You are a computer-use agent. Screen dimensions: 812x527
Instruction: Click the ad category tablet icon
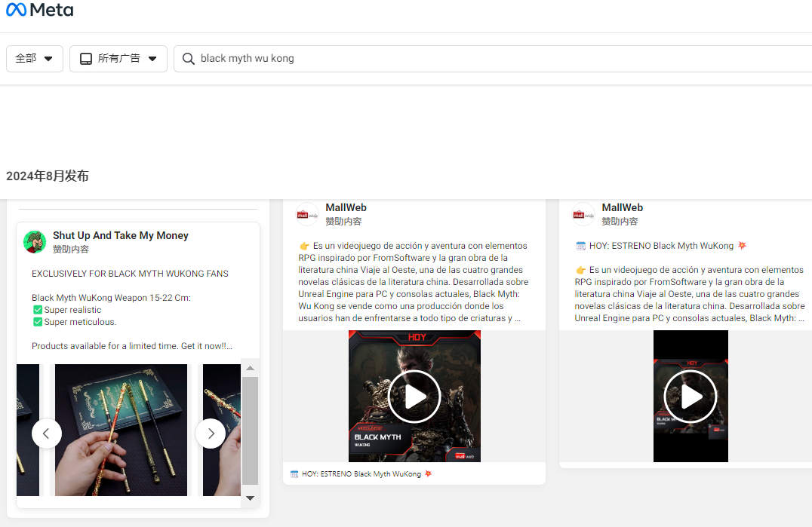86,59
